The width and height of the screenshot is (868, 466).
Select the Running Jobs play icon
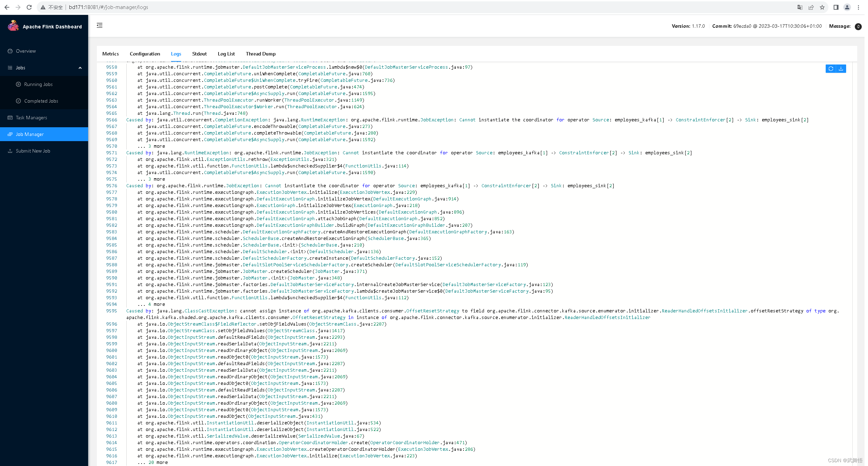[18, 84]
